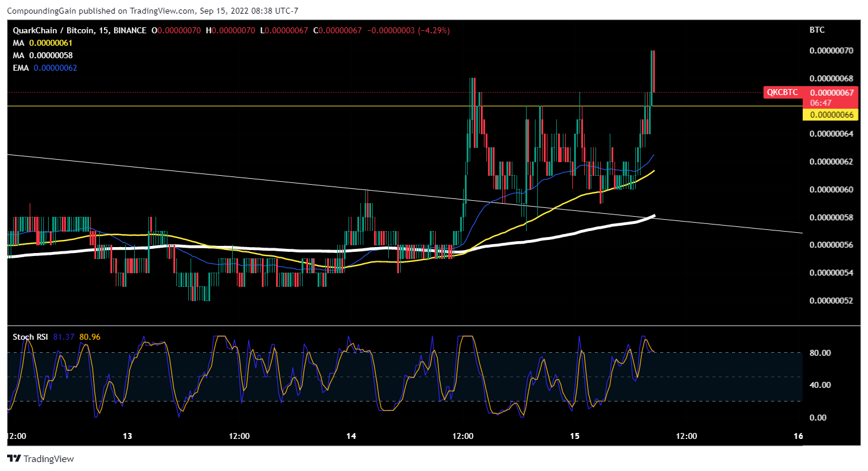The width and height of the screenshot is (868, 471).
Task: Click price axis value 0.00000070
Action: [x=831, y=50]
